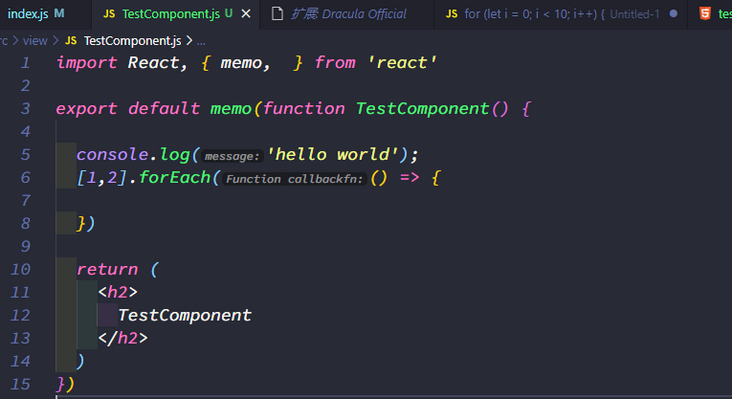732x399 pixels.
Task: Click the HTML5 icon on the last tab
Action: coord(705,14)
